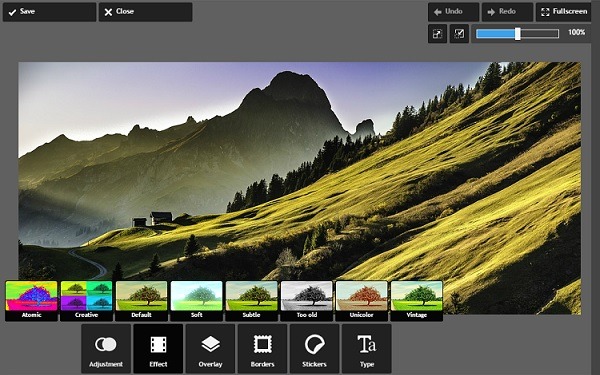The image size is (600, 375).
Task: Open the Overlay layers tool
Action: click(x=210, y=349)
